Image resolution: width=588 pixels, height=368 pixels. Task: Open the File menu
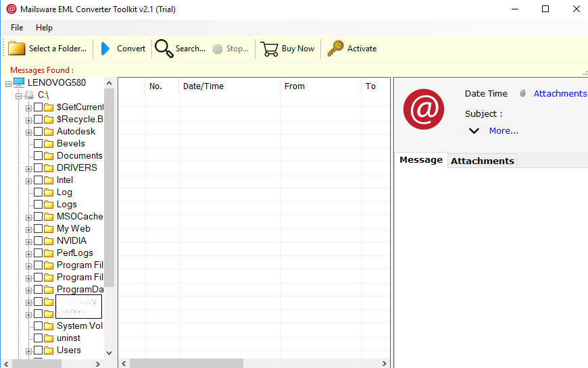point(17,28)
